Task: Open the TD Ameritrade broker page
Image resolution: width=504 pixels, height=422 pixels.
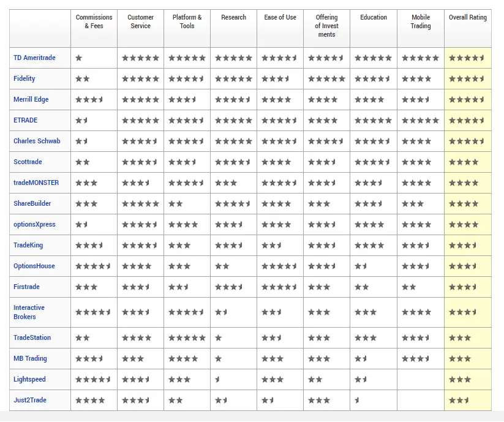Action: [34, 58]
